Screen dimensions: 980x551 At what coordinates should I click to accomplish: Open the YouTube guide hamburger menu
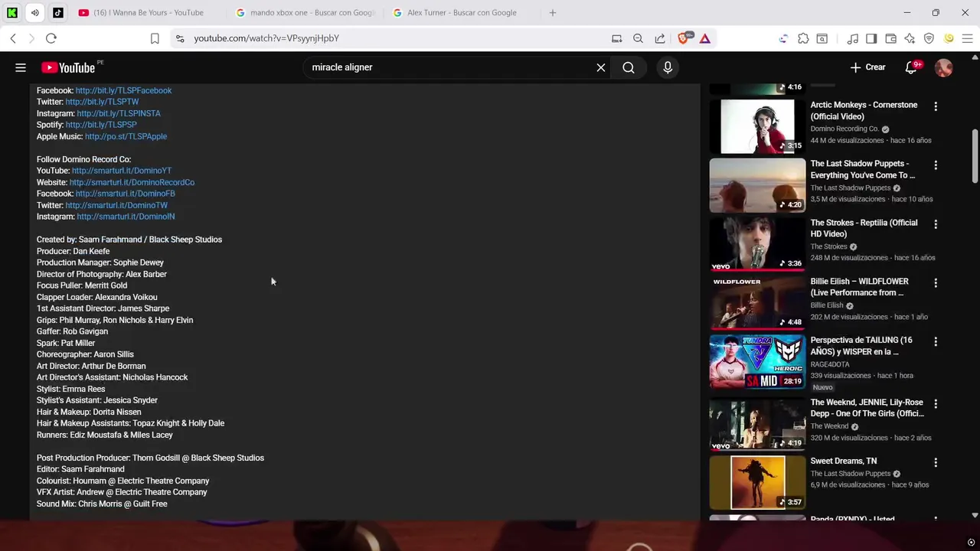pos(21,67)
